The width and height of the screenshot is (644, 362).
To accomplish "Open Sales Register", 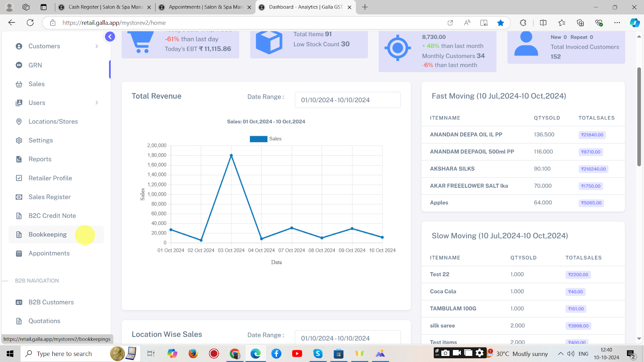I will point(50,197).
